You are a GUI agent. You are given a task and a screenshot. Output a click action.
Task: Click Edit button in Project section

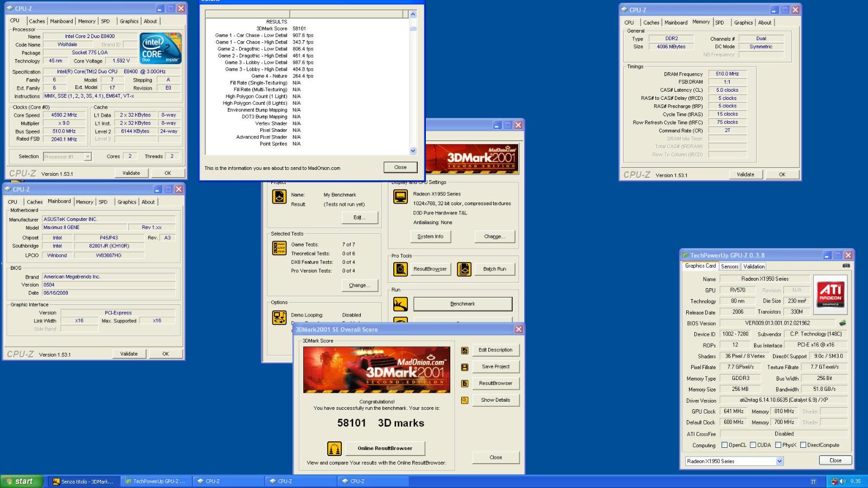360,218
